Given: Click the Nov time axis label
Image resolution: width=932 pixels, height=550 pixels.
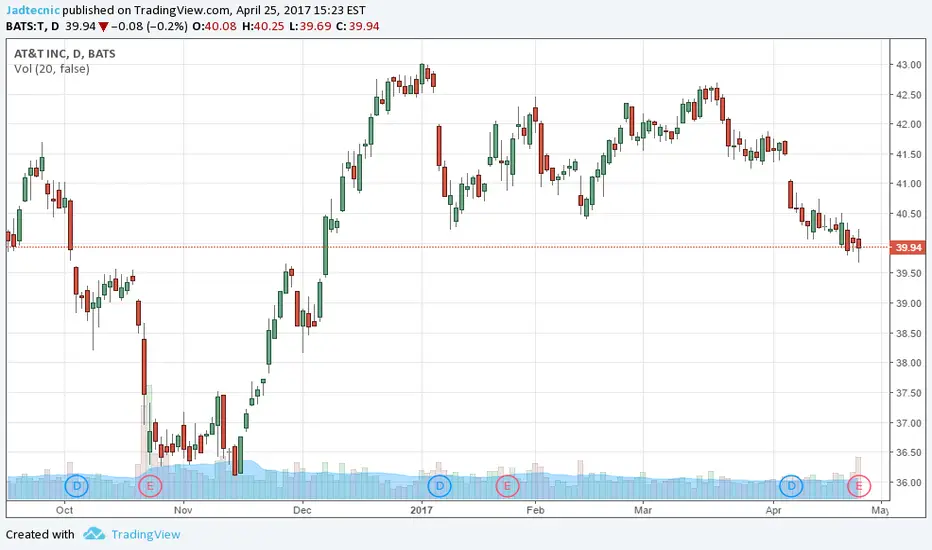Looking at the screenshot, I should 183,510.
